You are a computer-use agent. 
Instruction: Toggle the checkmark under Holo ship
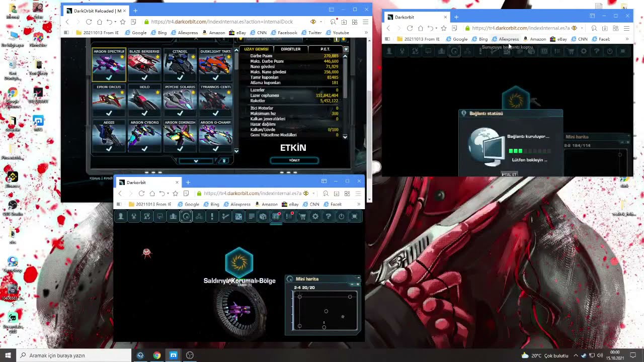point(144,113)
